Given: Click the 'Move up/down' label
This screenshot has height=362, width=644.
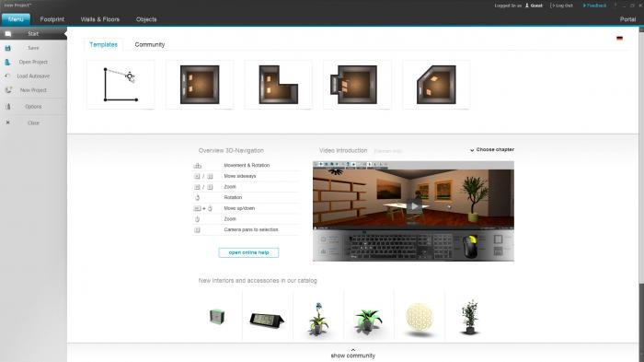Looking at the screenshot, I should tap(239, 208).
